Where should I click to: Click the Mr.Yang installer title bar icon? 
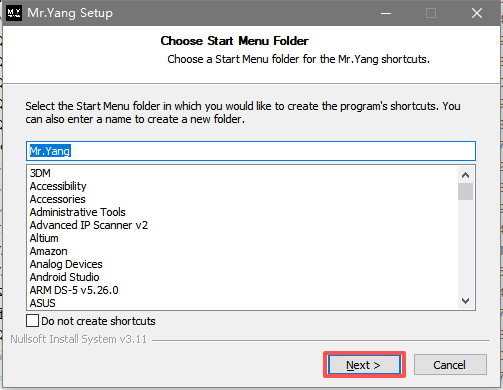[14, 13]
